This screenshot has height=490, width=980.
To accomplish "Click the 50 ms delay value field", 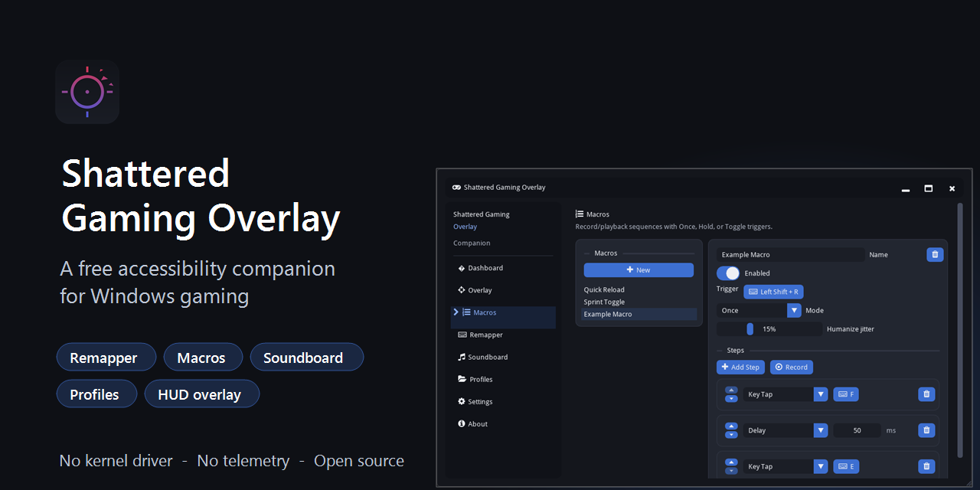I will (x=857, y=430).
